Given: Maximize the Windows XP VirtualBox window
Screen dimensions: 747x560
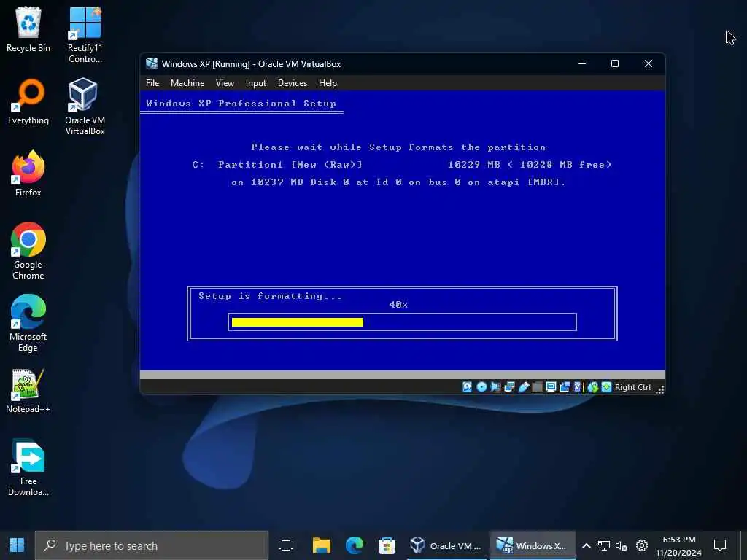Looking at the screenshot, I should (615, 63).
